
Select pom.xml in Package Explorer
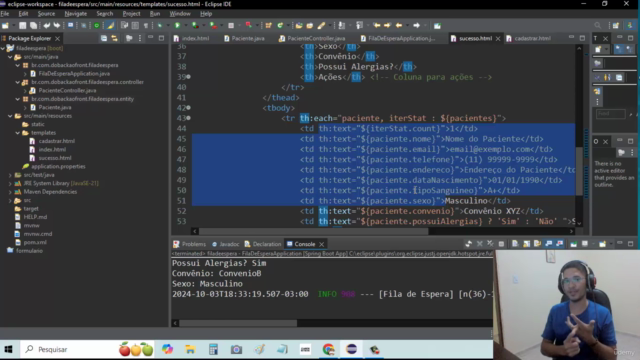[35, 242]
